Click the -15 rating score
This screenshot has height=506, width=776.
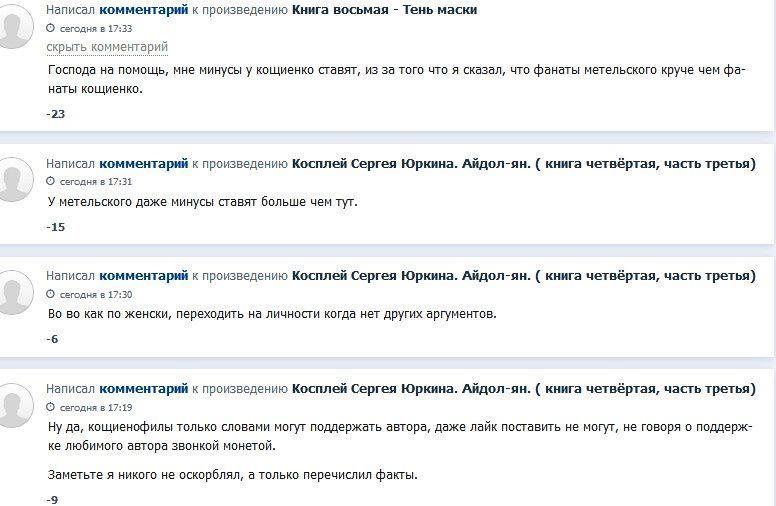pyautogui.click(x=55, y=227)
